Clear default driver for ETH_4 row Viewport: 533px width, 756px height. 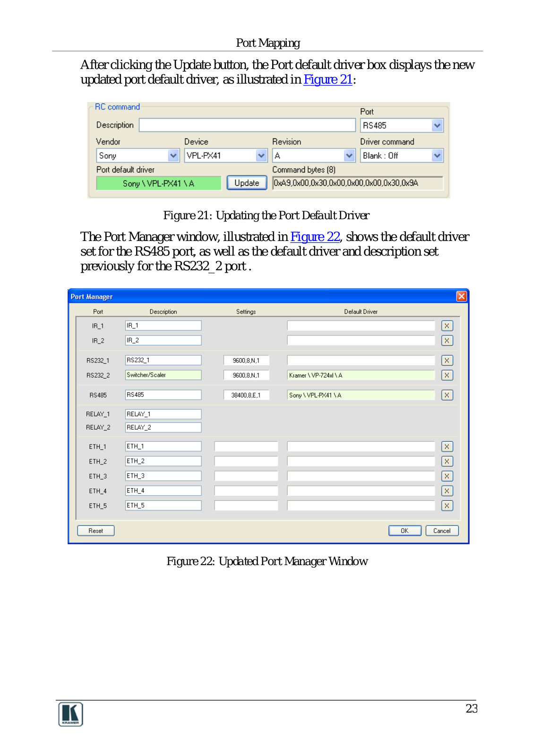tap(447, 491)
